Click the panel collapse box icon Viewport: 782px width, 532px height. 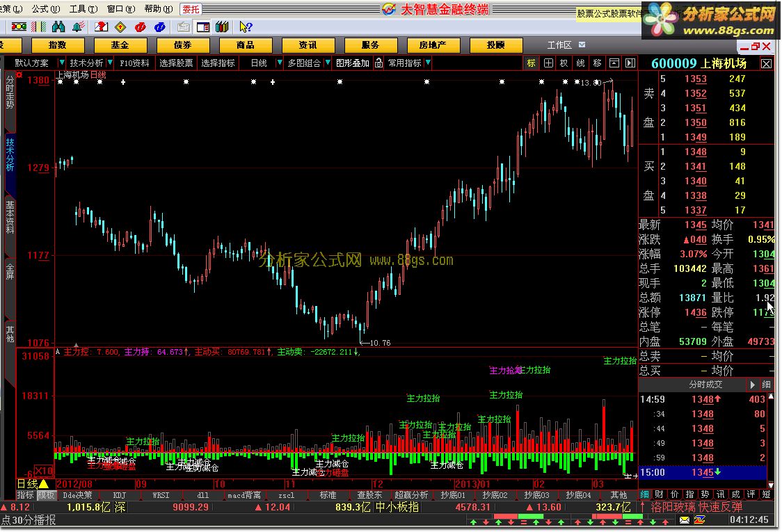(x=614, y=63)
